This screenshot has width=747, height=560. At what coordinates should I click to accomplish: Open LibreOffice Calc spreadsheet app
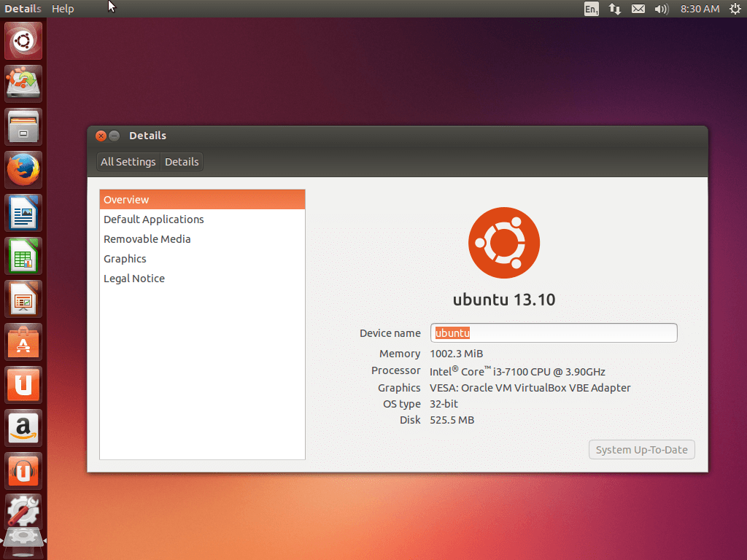click(x=23, y=256)
